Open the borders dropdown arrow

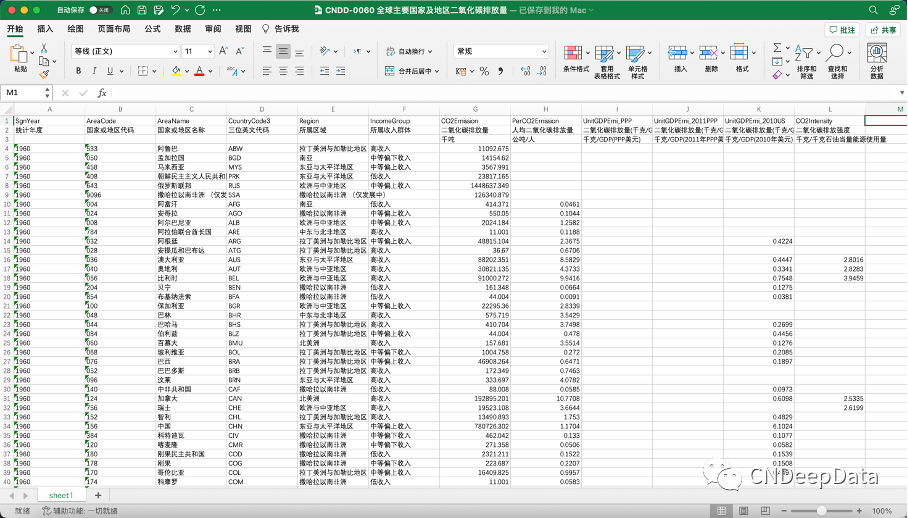coord(155,71)
